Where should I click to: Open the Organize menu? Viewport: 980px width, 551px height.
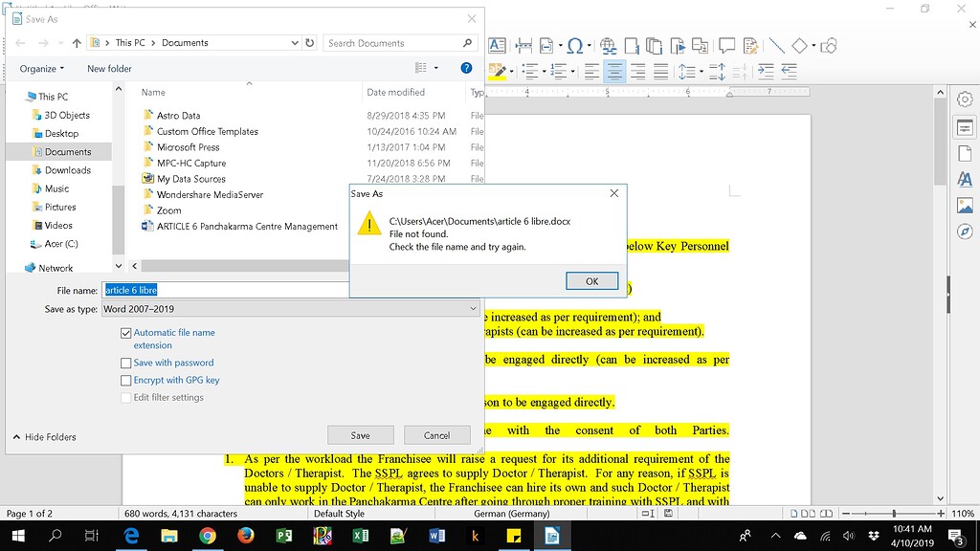(x=41, y=68)
